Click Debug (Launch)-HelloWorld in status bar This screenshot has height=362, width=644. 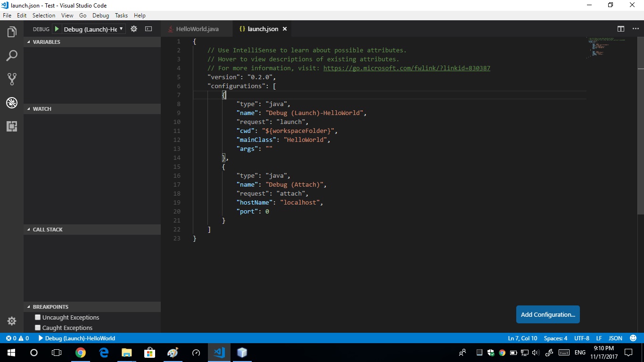pyautogui.click(x=76, y=338)
